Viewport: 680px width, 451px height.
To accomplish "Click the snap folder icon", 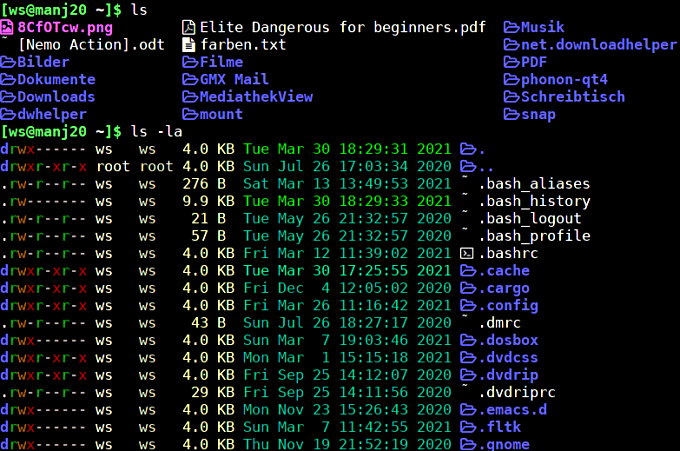I will pyautogui.click(x=511, y=114).
